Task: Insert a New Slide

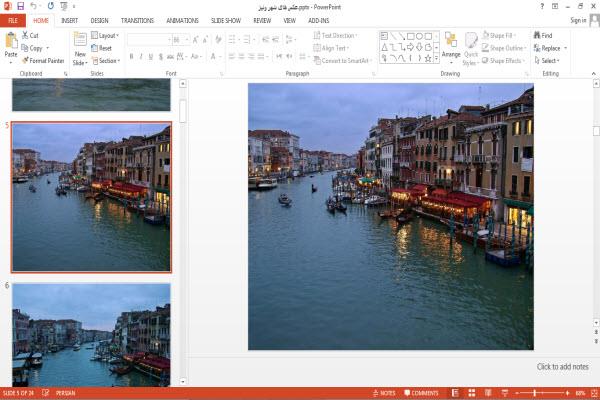Action: [80, 49]
